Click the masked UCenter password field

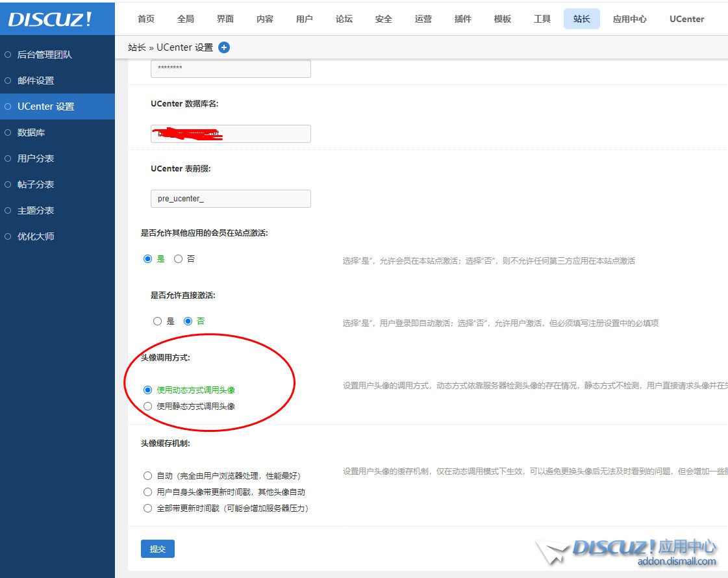[x=231, y=68]
